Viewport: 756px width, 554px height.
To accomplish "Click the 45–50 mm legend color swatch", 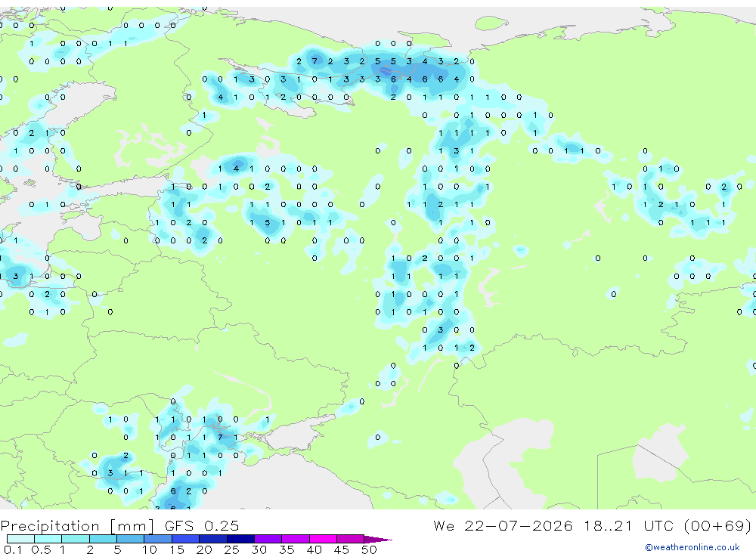I will click(351, 539).
